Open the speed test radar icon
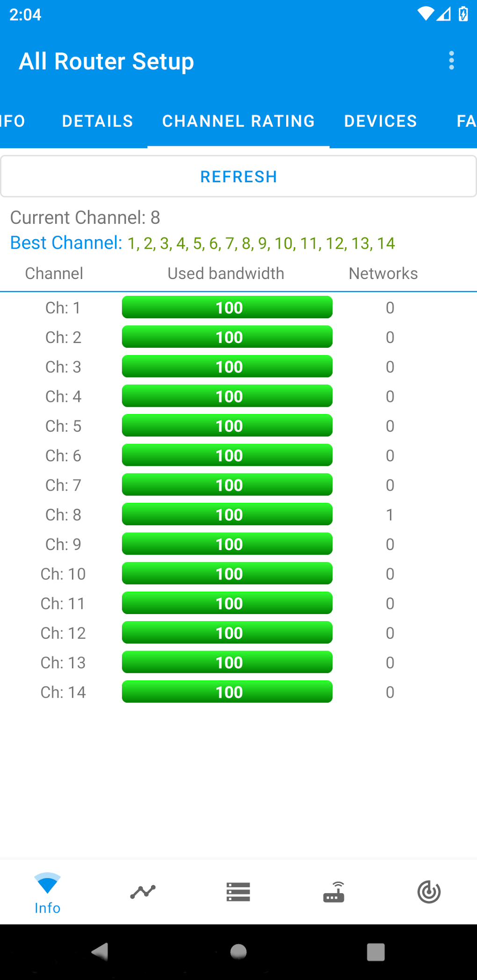 pyautogui.click(x=429, y=892)
